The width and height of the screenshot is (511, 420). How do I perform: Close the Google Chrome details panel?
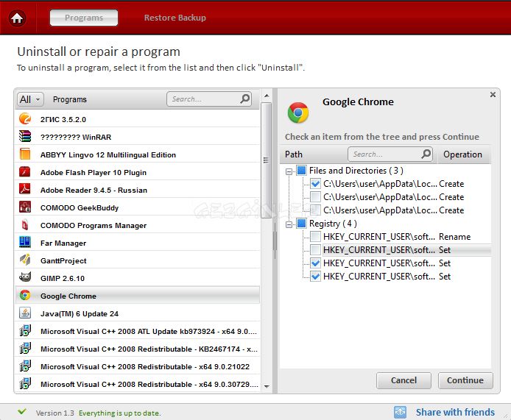pyautogui.click(x=493, y=94)
